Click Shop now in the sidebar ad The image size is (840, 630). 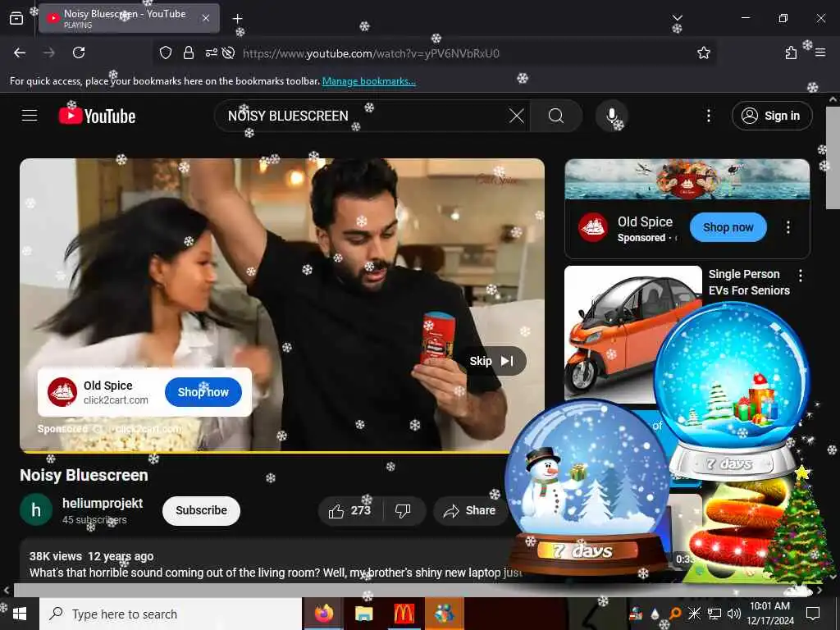click(x=728, y=227)
